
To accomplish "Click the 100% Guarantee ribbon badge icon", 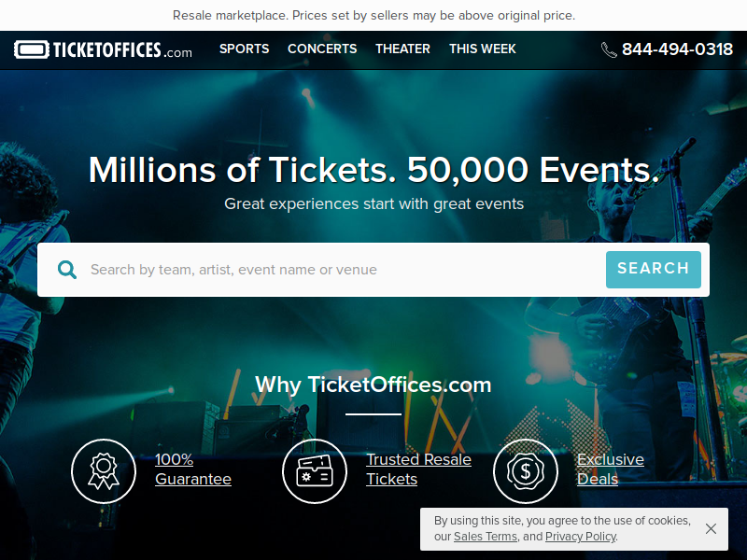I will tap(104, 471).
